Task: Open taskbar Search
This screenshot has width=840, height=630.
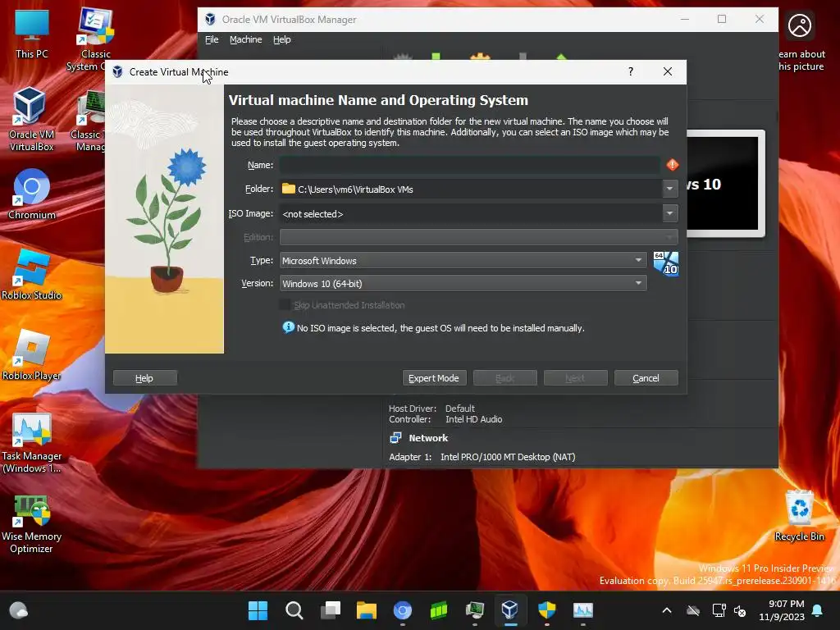Action: coord(294,610)
